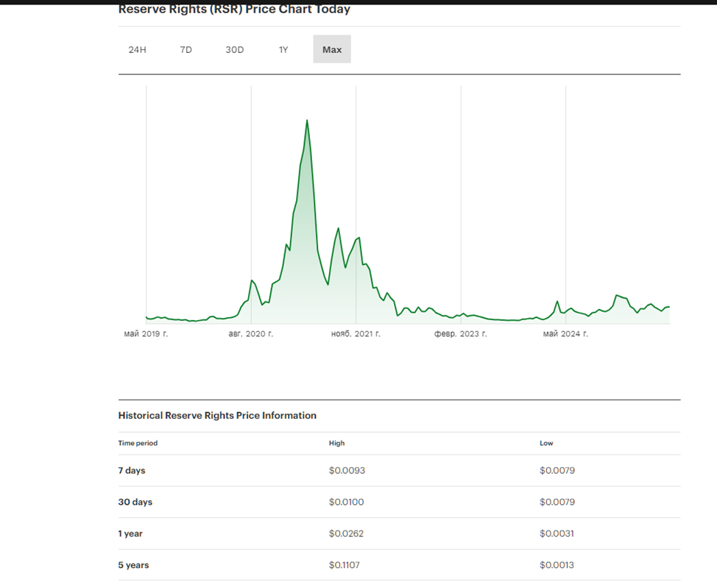Click the 'Time period' column header
This screenshot has width=717, height=588.
coord(138,443)
